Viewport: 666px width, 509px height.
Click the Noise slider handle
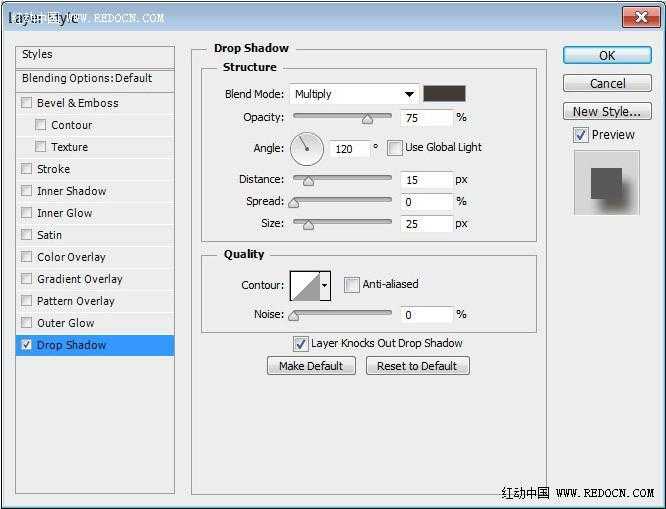point(293,316)
